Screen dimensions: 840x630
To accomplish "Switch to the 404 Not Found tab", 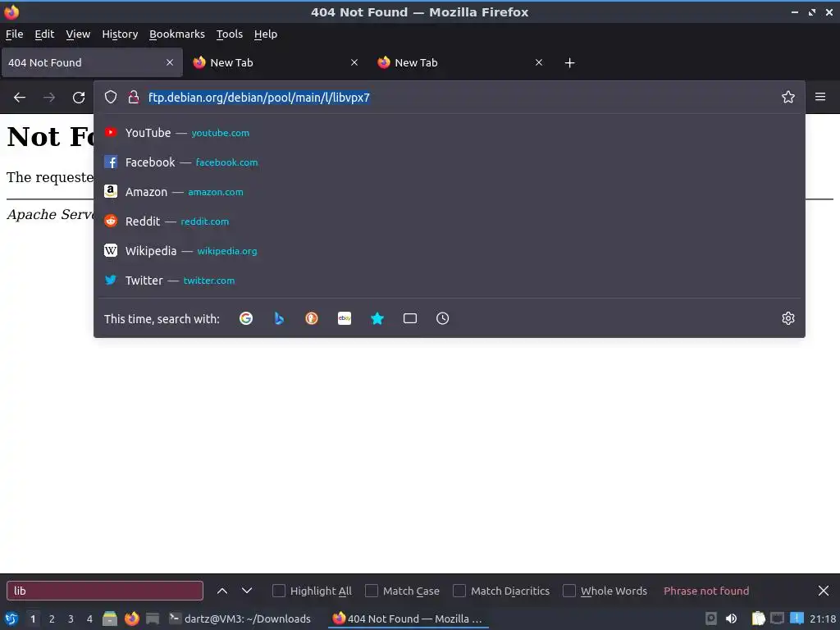I will (92, 62).
